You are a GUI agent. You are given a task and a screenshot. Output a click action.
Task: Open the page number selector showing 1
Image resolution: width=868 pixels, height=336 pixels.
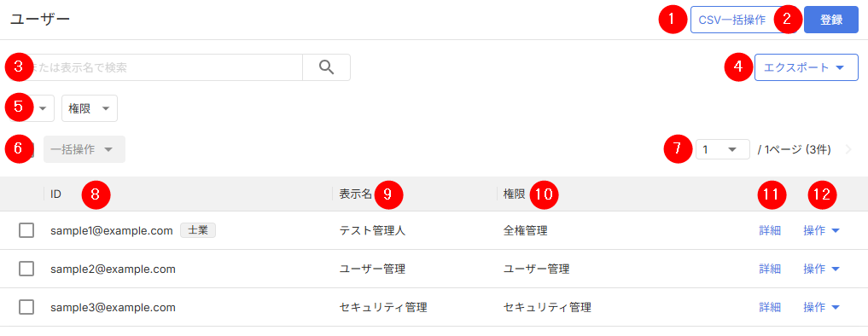click(722, 149)
